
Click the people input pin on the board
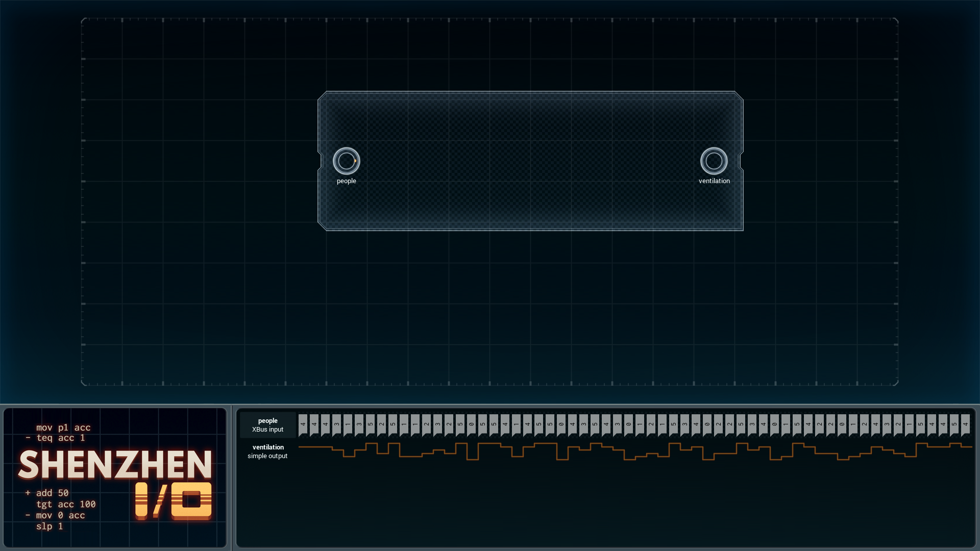point(347,161)
